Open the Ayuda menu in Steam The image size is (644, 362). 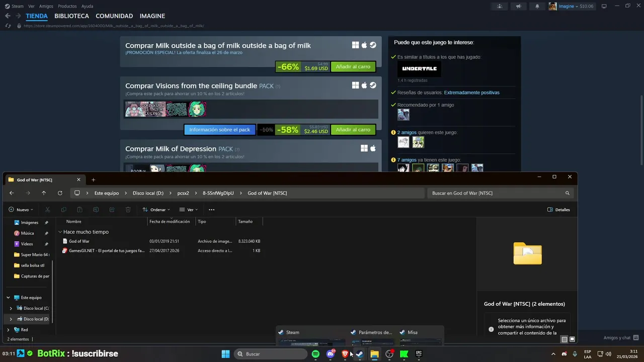coord(87,6)
